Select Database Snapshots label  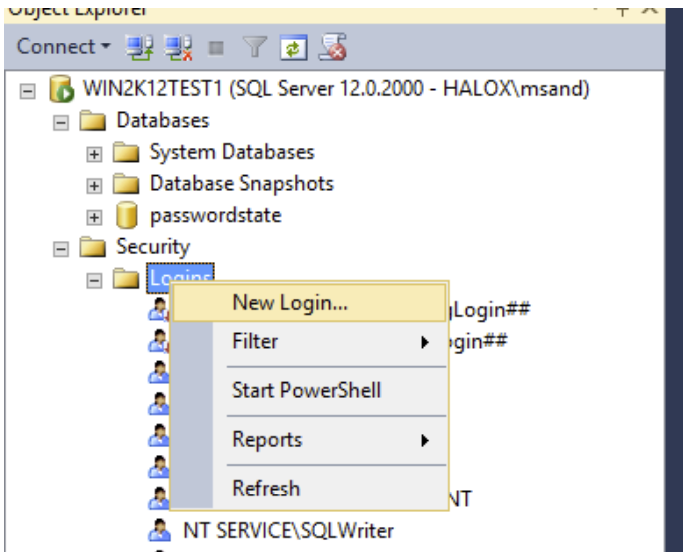tap(242, 183)
